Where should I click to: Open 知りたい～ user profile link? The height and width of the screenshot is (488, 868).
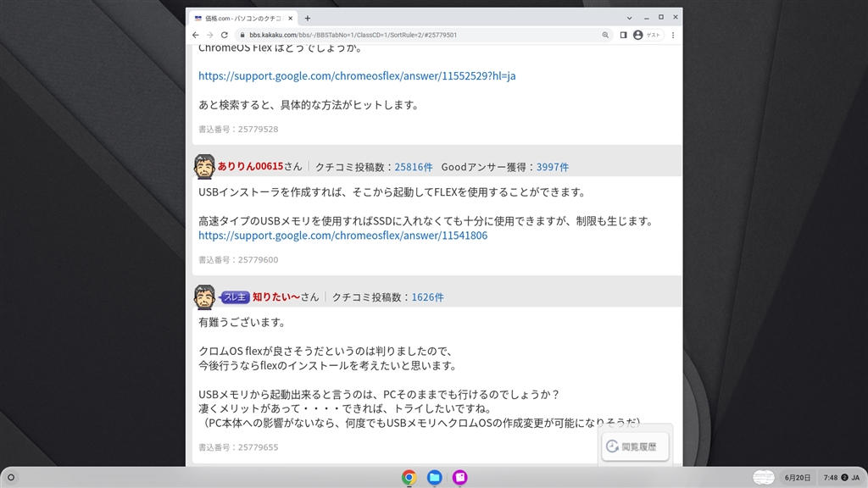[x=276, y=297]
